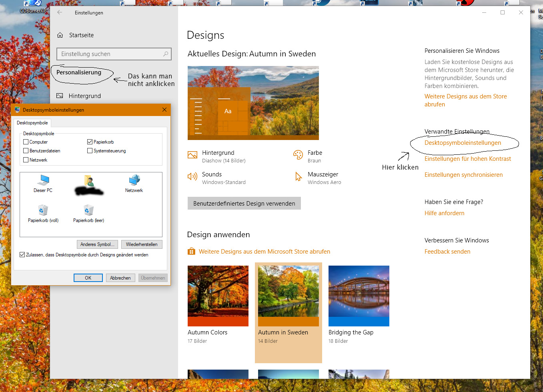Enable the Netzwerk checkbox
The width and height of the screenshot is (543, 392).
[x=26, y=160]
